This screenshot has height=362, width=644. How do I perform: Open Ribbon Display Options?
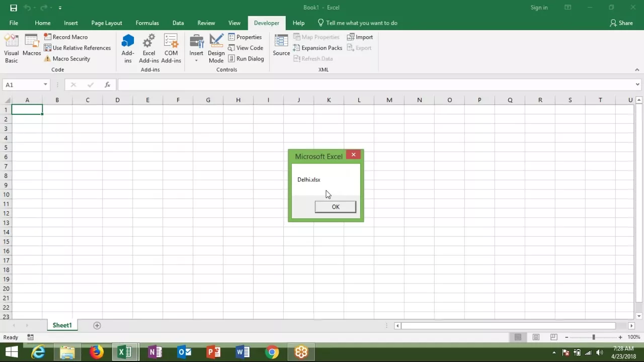click(x=568, y=8)
